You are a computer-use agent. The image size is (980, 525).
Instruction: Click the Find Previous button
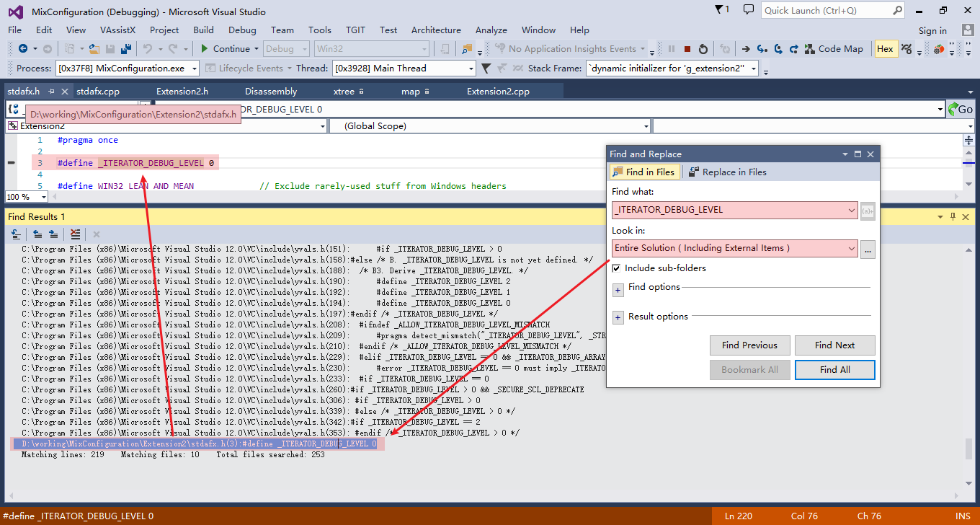pyautogui.click(x=749, y=345)
